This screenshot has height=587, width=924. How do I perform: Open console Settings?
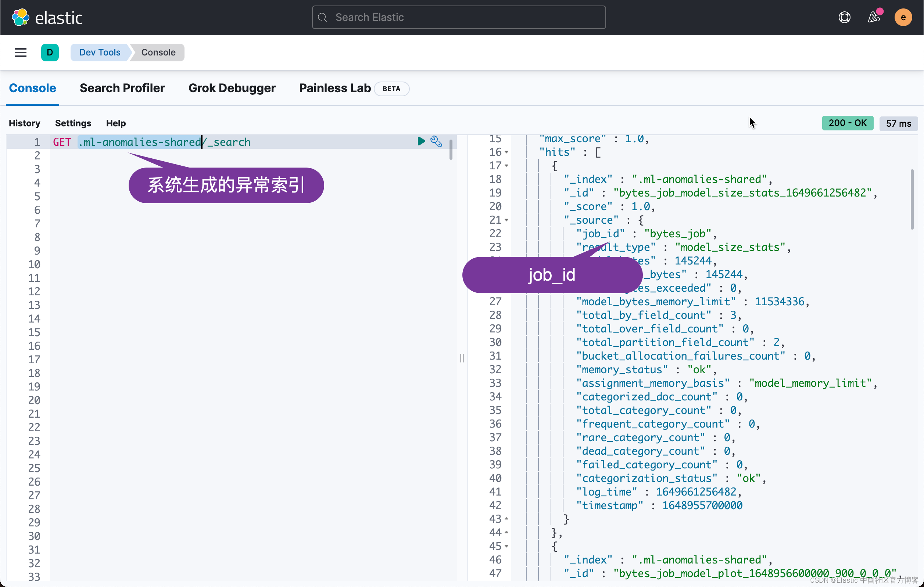tap(73, 123)
